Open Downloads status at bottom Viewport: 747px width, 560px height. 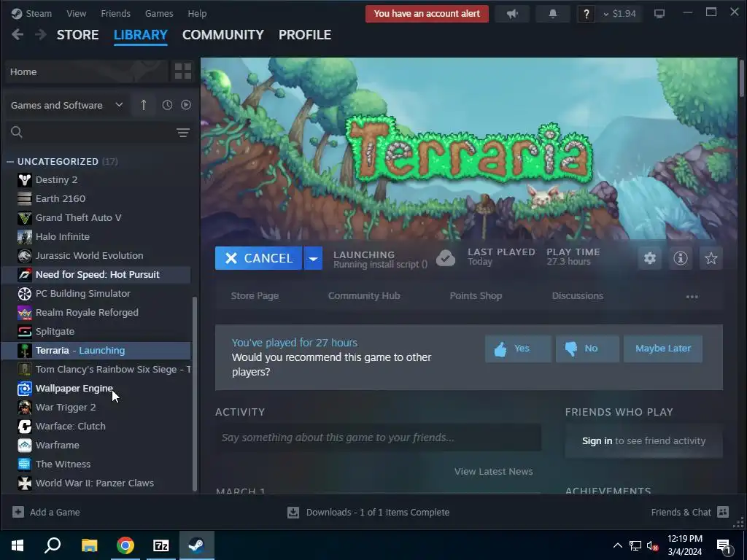click(368, 513)
